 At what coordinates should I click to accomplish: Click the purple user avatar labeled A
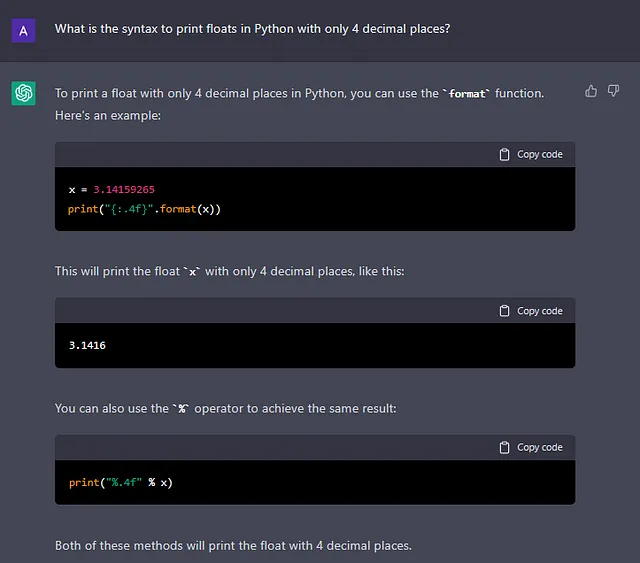pyautogui.click(x=24, y=29)
